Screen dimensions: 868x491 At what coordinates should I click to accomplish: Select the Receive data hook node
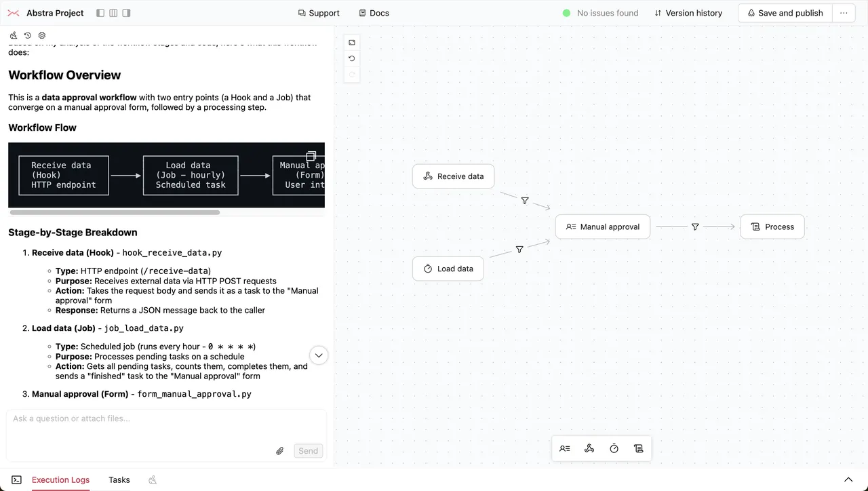click(453, 176)
